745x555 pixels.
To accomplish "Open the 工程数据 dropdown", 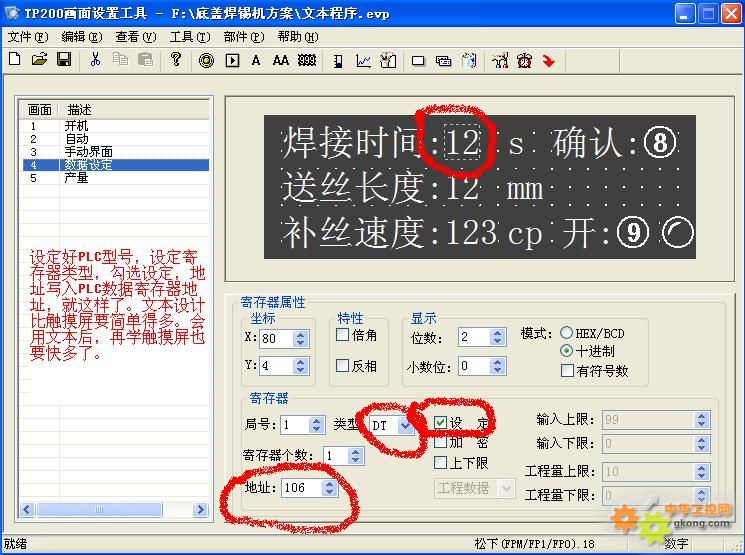I will [507, 488].
